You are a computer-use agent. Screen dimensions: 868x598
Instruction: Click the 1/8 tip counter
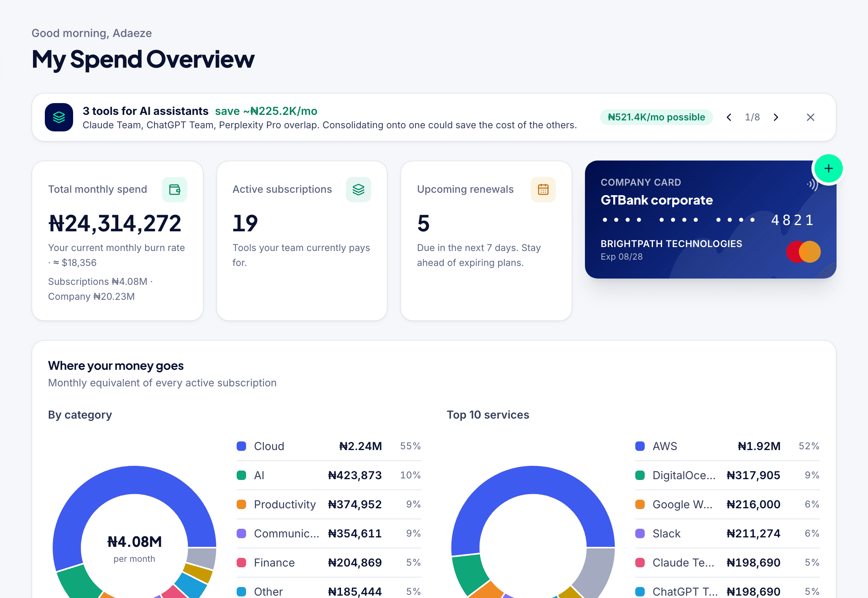pos(752,117)
